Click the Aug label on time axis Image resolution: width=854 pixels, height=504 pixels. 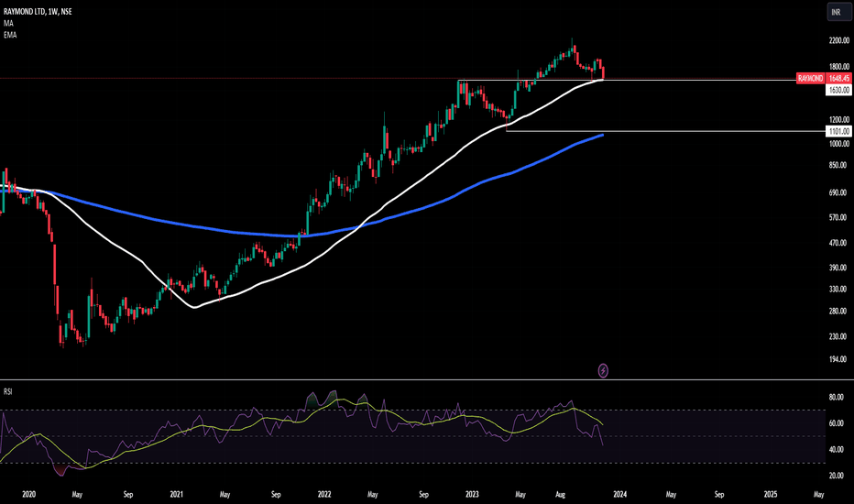(x=561, y=495)
